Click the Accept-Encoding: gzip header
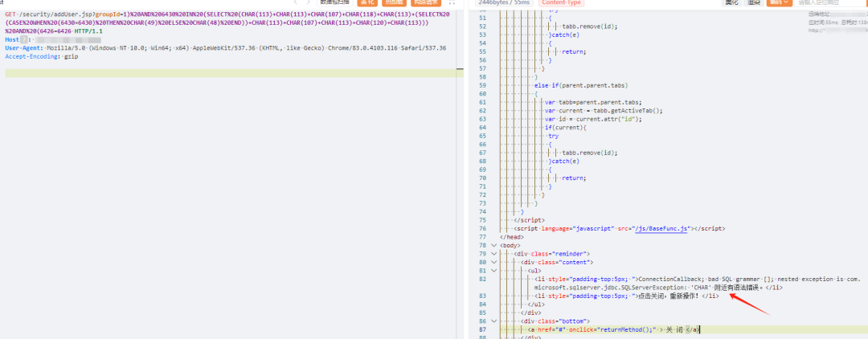 (42, 56)
